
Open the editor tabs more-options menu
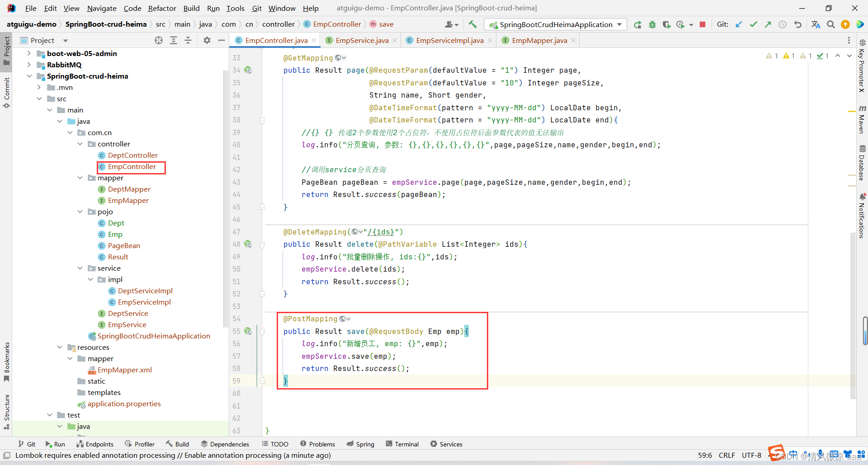pyautogui.click(x=849, y=40)
